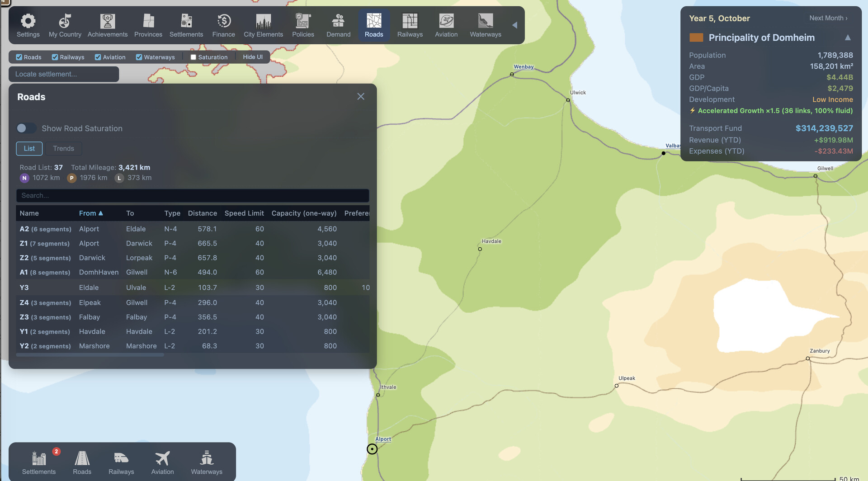
Task: Uncheck the Railways layer checkbox
Action: click(55, 57)
